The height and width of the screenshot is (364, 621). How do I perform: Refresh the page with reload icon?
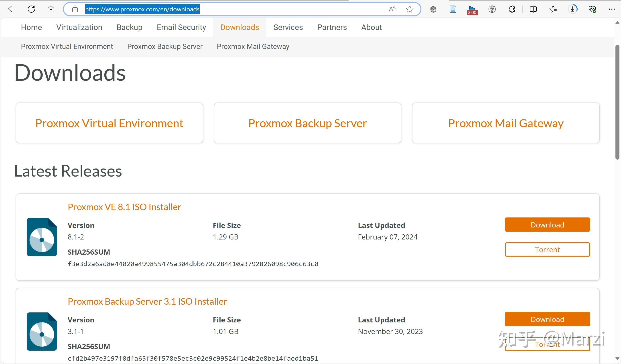31,9
